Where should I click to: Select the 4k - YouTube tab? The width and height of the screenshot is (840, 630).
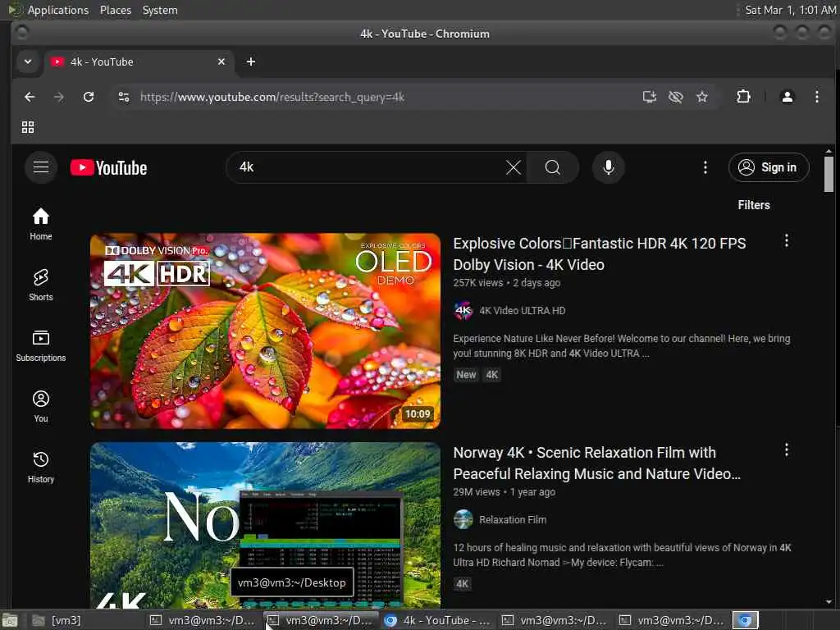click(139, 62)
